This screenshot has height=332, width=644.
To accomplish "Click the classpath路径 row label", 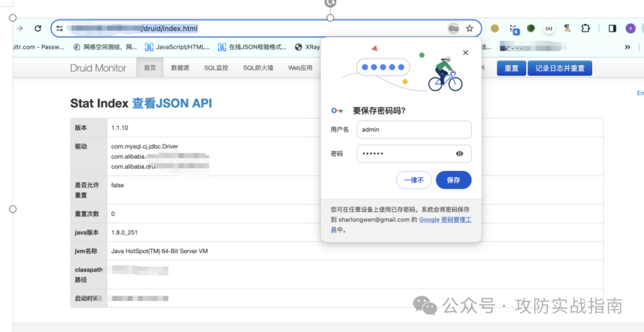I will [88, 275].
